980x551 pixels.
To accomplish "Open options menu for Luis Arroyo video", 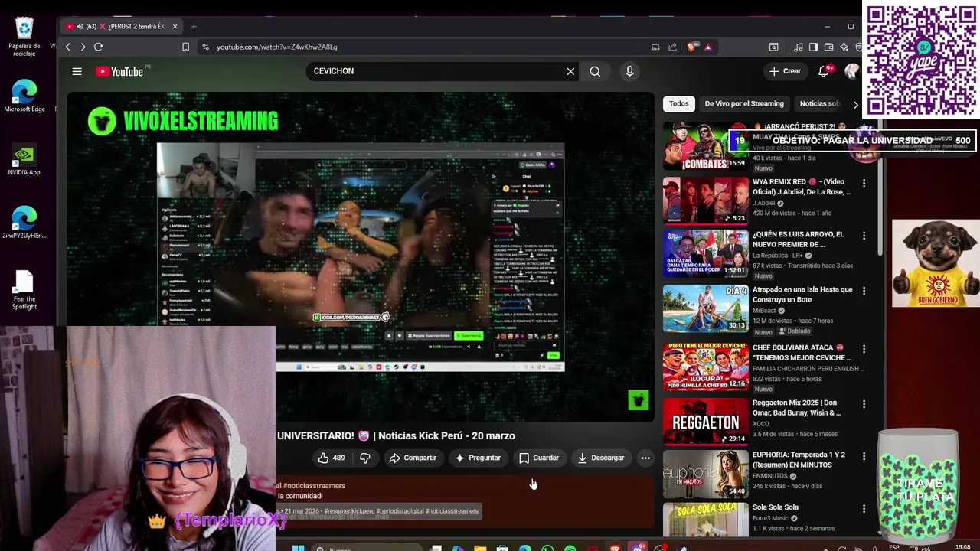I will 864,235.
